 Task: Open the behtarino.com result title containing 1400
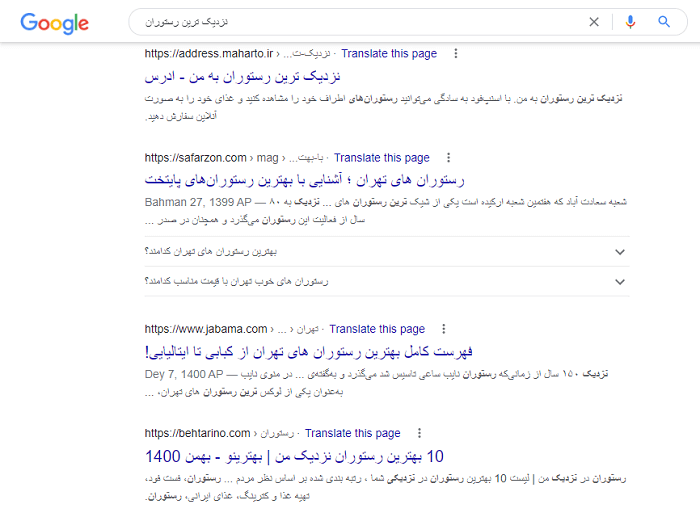(294, 456)
